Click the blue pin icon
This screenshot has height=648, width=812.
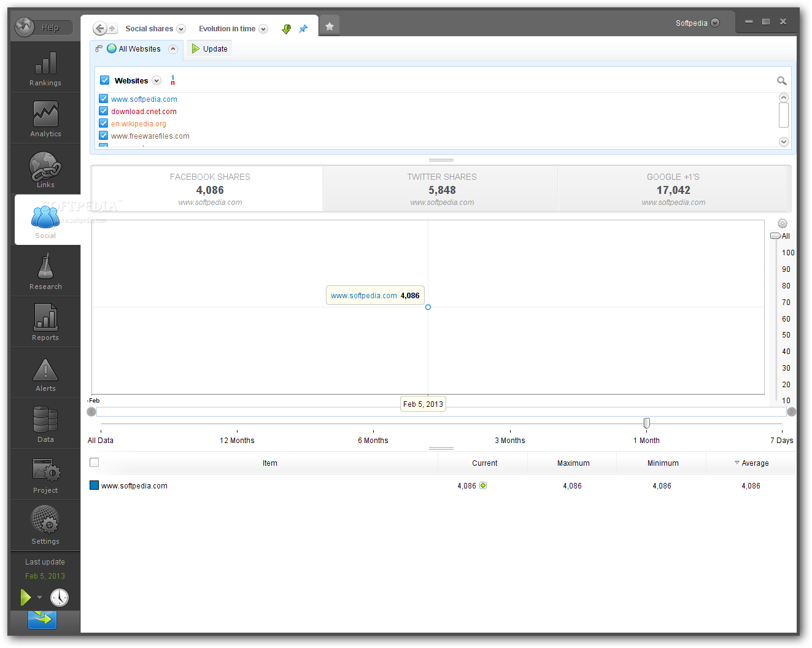coord(303,29)
